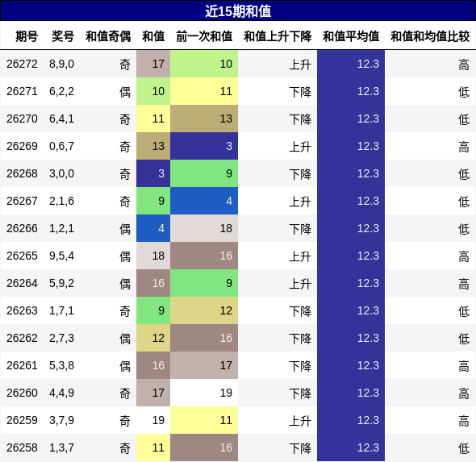476x462 pixels.
Task: Click winning numbers 1,2,1
Action: [61, 228]
